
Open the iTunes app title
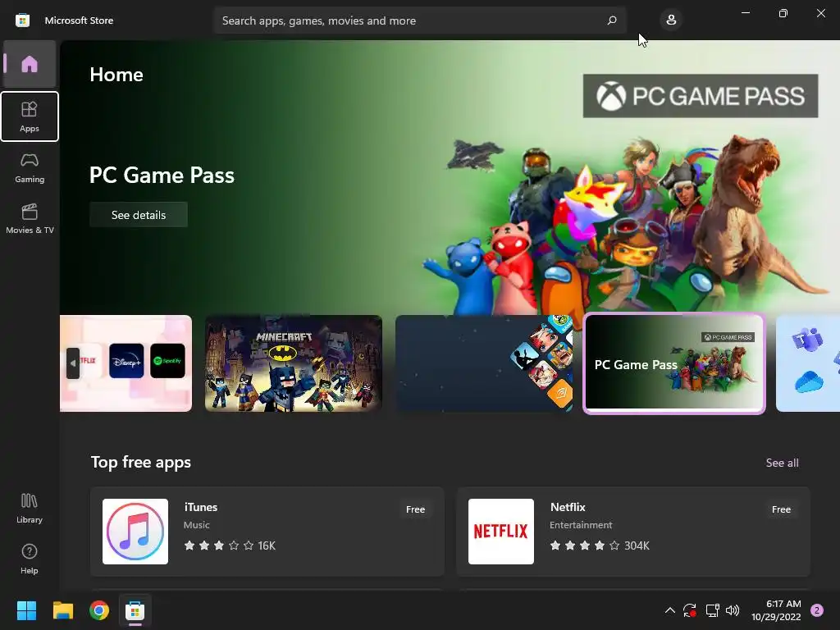(201, 507)
